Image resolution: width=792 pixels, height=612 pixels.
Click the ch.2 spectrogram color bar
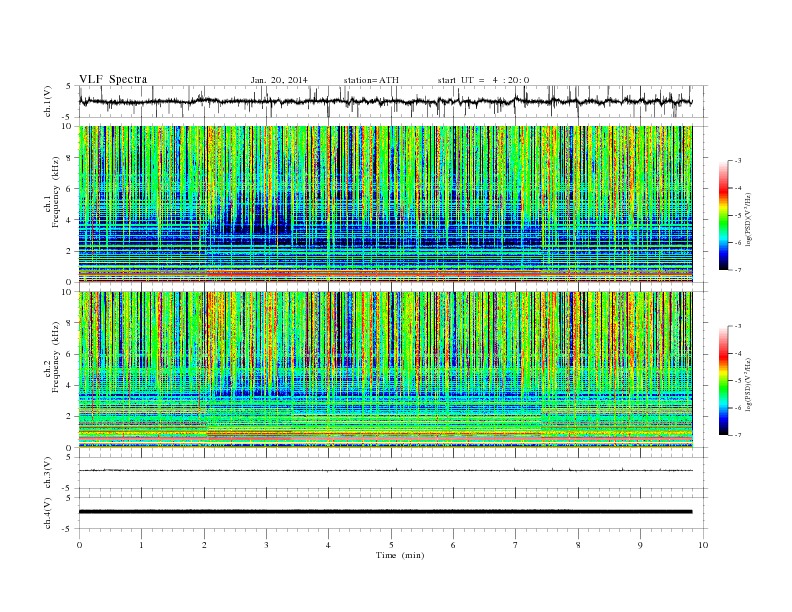coord(724,380)
